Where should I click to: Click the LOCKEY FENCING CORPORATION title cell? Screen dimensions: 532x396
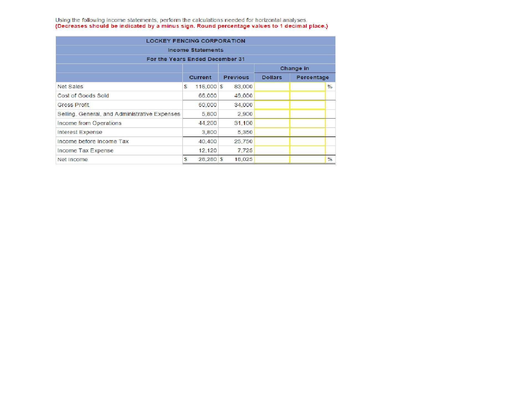[195, 41]
